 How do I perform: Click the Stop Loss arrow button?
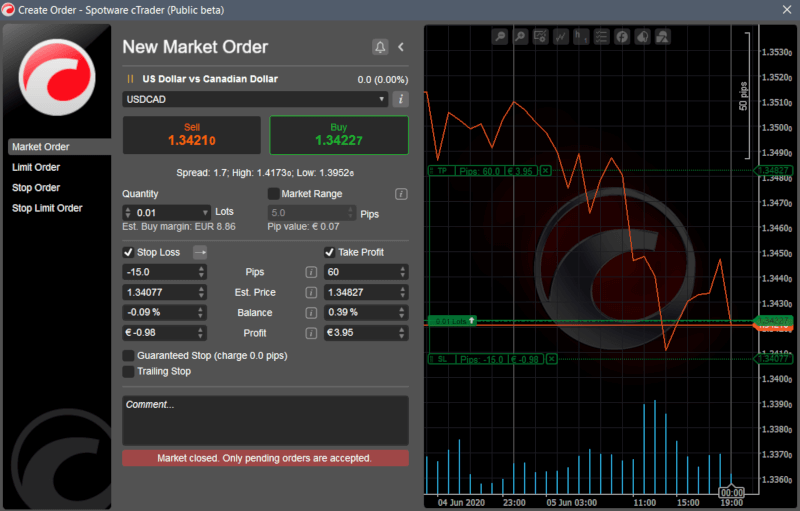point(199,253)
